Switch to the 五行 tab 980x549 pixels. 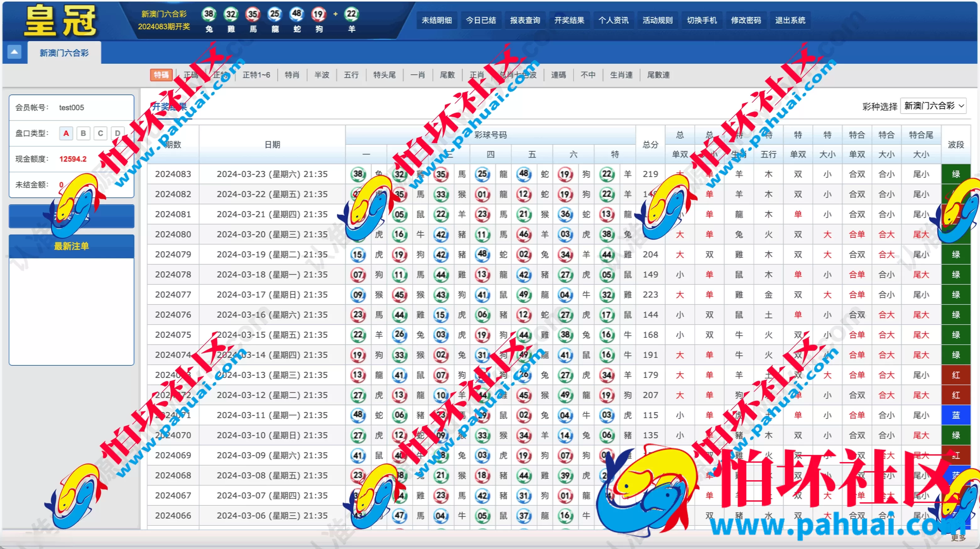(351, 75)
